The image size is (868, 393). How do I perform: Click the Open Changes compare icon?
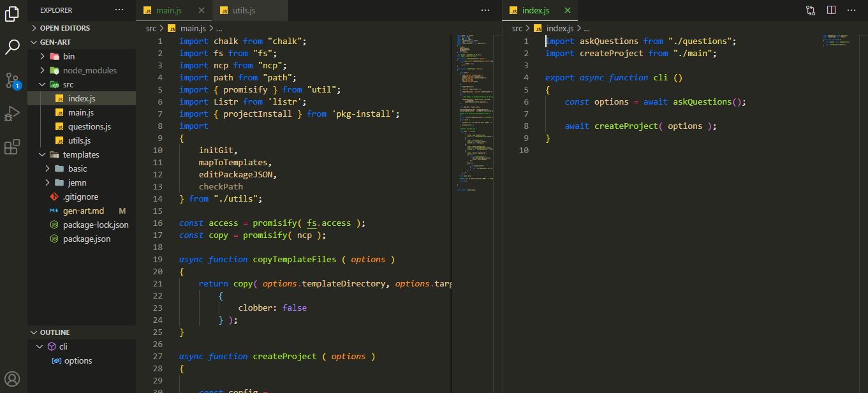point(811,10)
